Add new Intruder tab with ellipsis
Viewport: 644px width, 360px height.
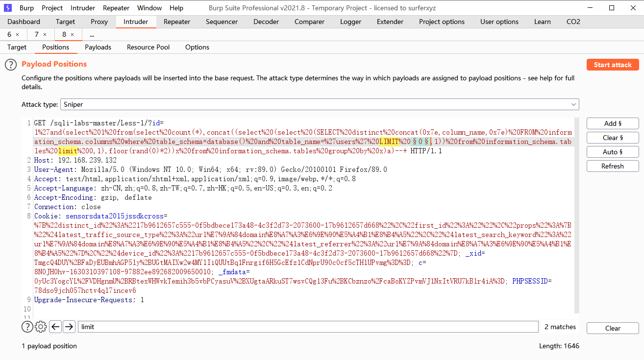coord(92,34)
